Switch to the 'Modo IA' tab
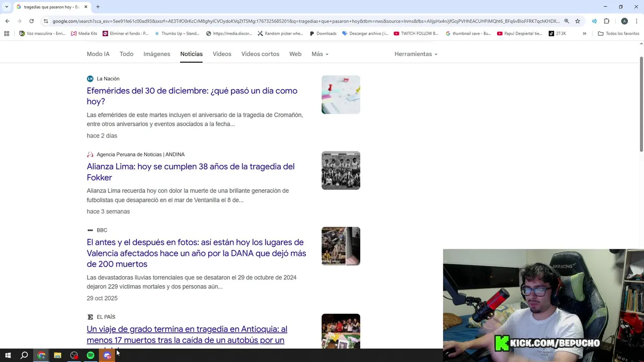644x362 pixels. (x=98, y=54)
